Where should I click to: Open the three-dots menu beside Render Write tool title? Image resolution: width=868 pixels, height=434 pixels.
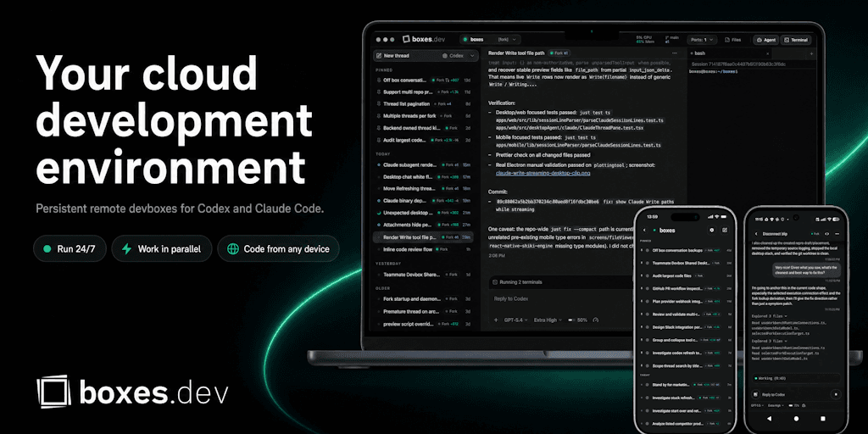click(674, 53)
